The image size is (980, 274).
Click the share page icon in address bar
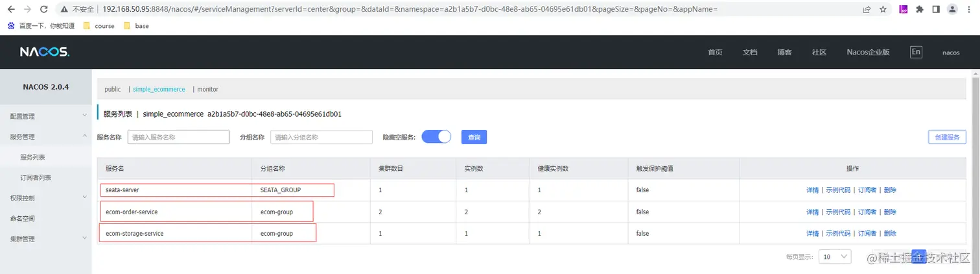(x=867, y=10)
